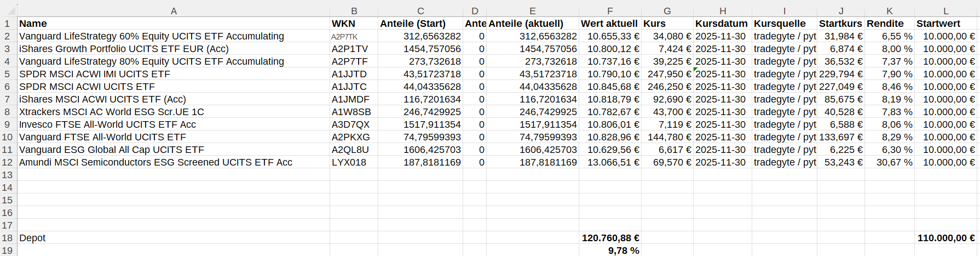Select column A header
The image size is (980, 256).
174,11
